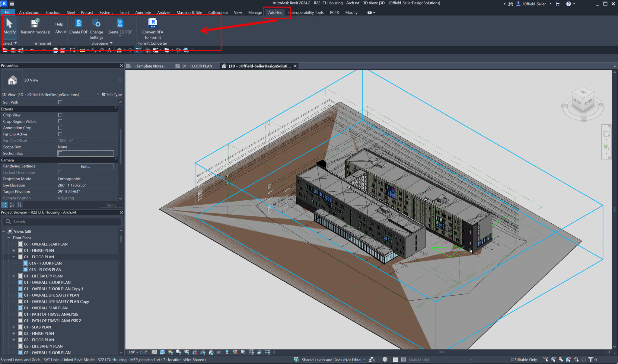Collapse the Extents properties group
Image resolution: width=618 pixels, height=364 pixels.
(116, 108)
